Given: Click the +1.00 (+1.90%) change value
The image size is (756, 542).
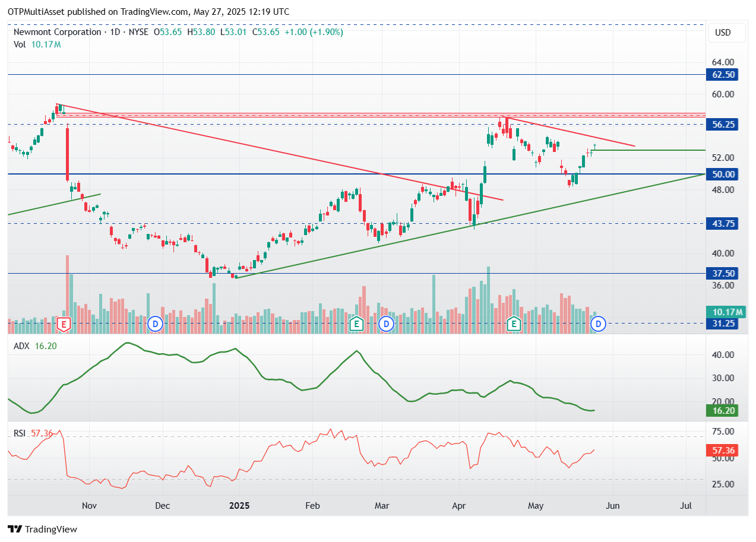Looking at the screenshot, I should coord(314,32).
